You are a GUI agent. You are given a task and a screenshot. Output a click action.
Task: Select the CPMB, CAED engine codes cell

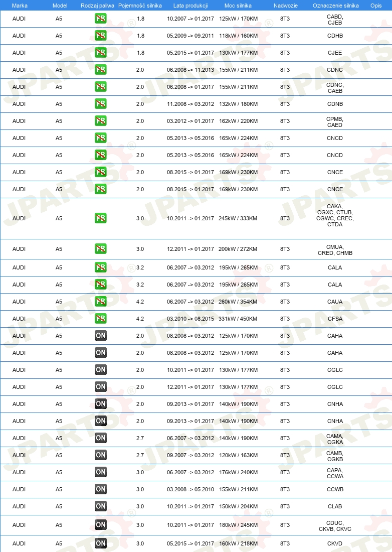(335, 122)
